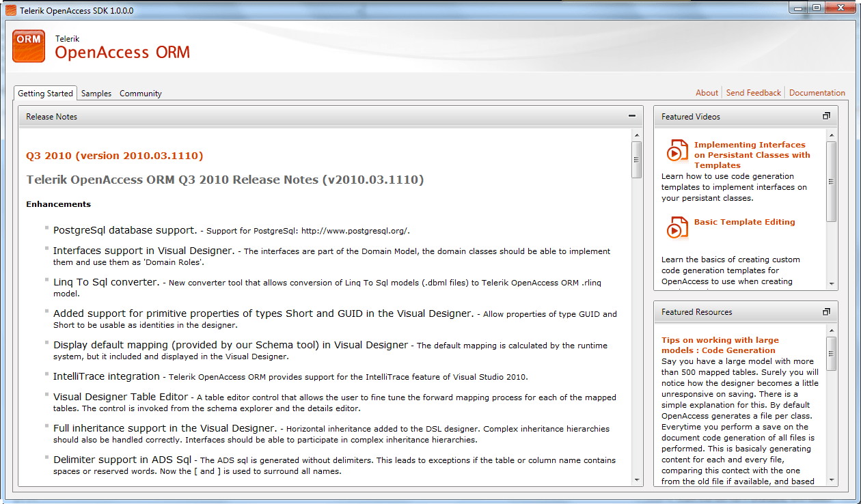Screen dimensions: 861x504
Task: Click the Q3 2010 version heading
Action: (x=115, y=156)
